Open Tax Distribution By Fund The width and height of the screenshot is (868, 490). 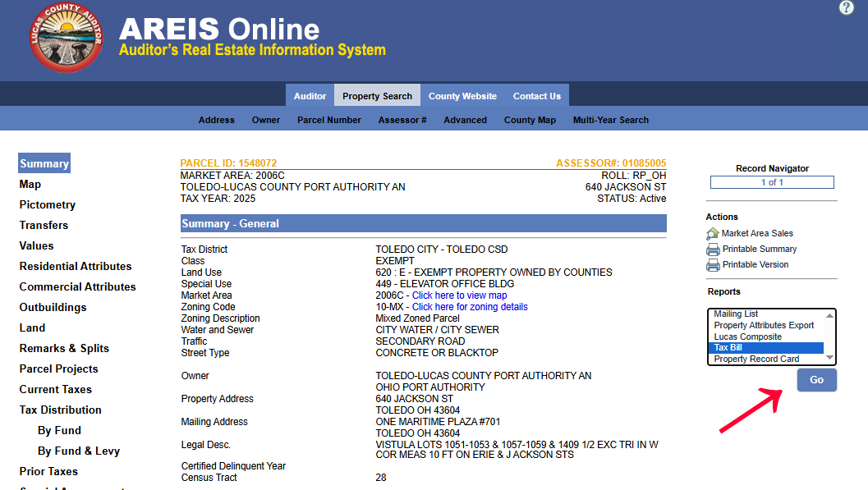pyautogui.click(x=59, y=430)
